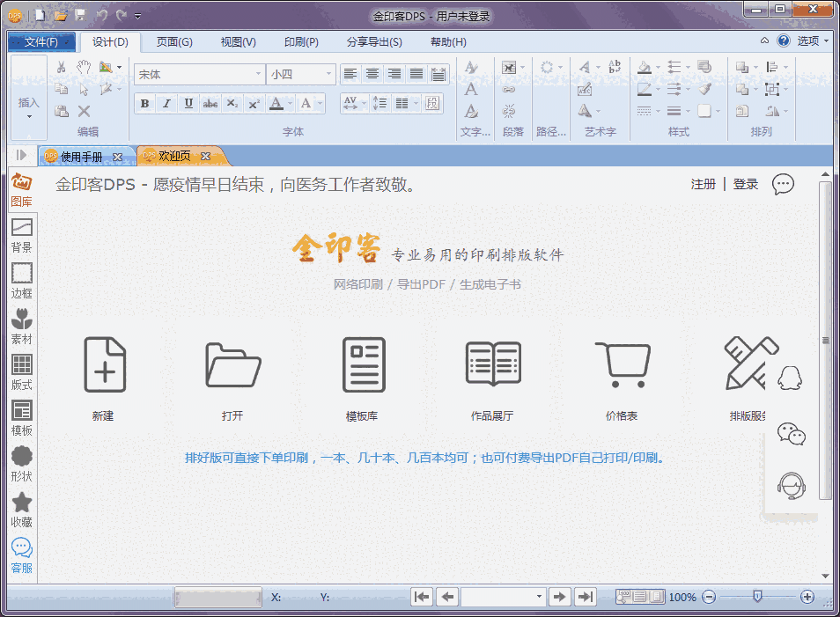Open the 宋体 font family dropdown
This screenshot has height=617, width=840.
coord(258,74)
